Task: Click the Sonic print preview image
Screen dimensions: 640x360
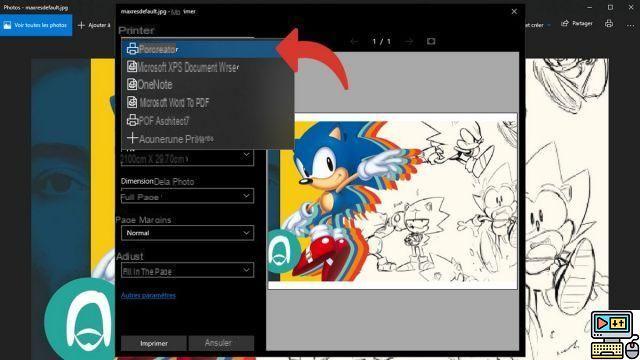Action: point(392,201)
